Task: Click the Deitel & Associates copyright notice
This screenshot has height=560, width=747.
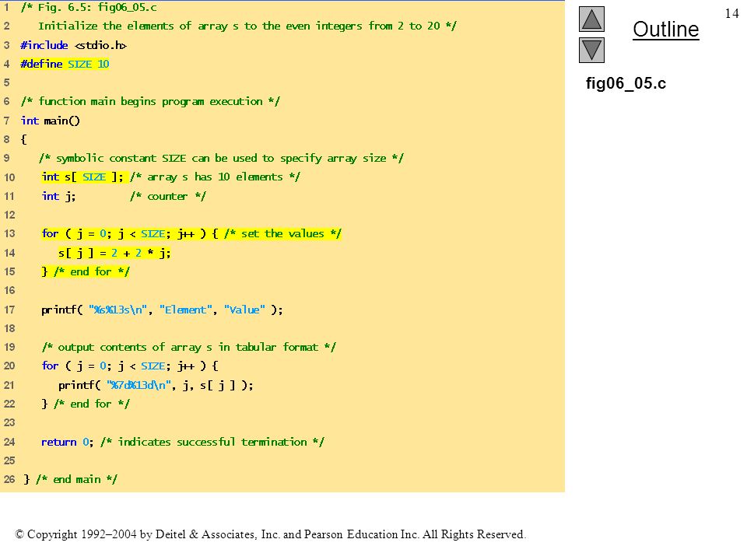Action: [x=270, y=534]
